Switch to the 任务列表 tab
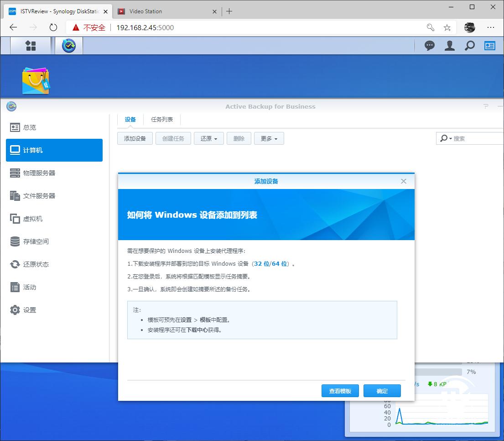The height and width of the screenshot is (441, 504). click(162, 119)
